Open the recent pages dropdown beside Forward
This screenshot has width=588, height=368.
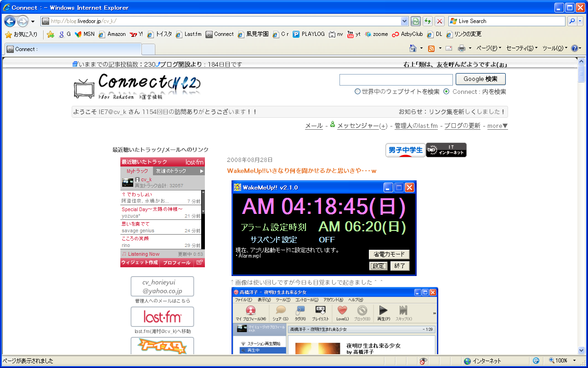(33, 22)
